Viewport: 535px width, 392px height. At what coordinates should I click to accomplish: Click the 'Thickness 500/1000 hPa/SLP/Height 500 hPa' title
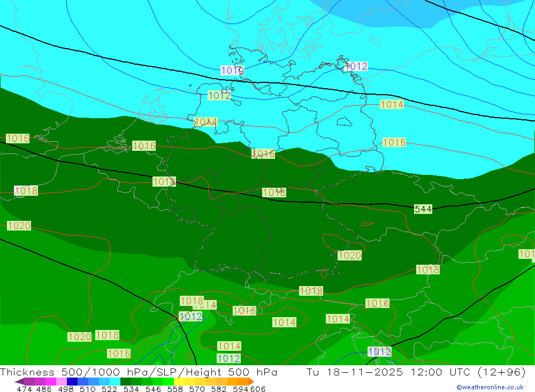tap(139, 372)
